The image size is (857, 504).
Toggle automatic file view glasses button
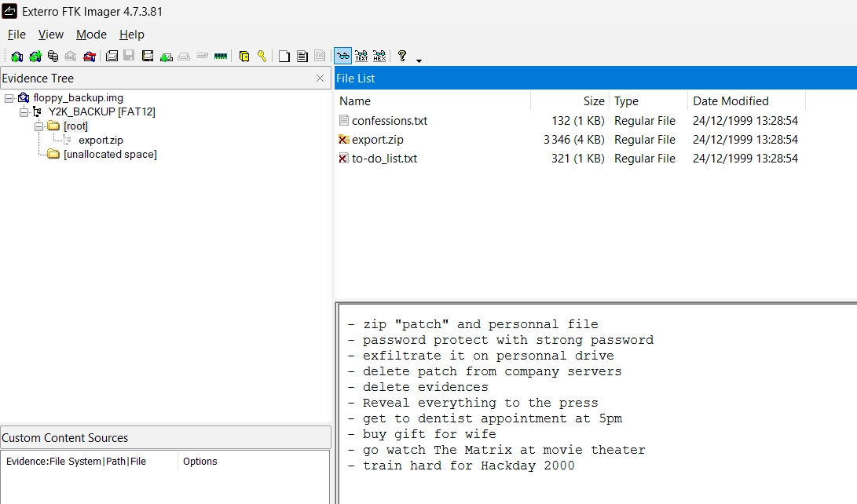pos(342,56)
